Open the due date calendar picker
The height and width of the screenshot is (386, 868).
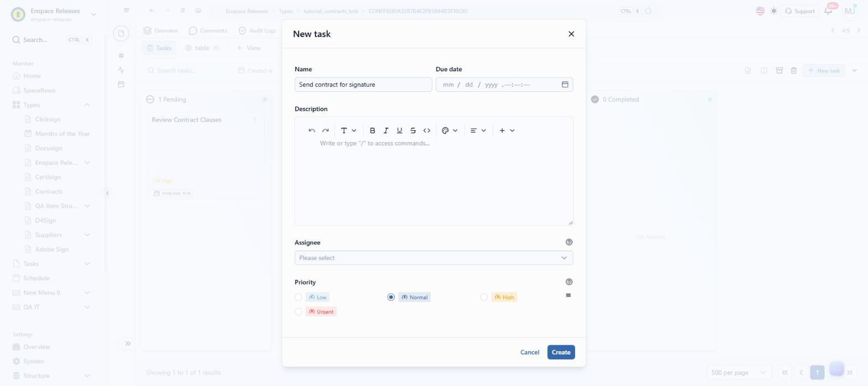[x=565, y=85]
